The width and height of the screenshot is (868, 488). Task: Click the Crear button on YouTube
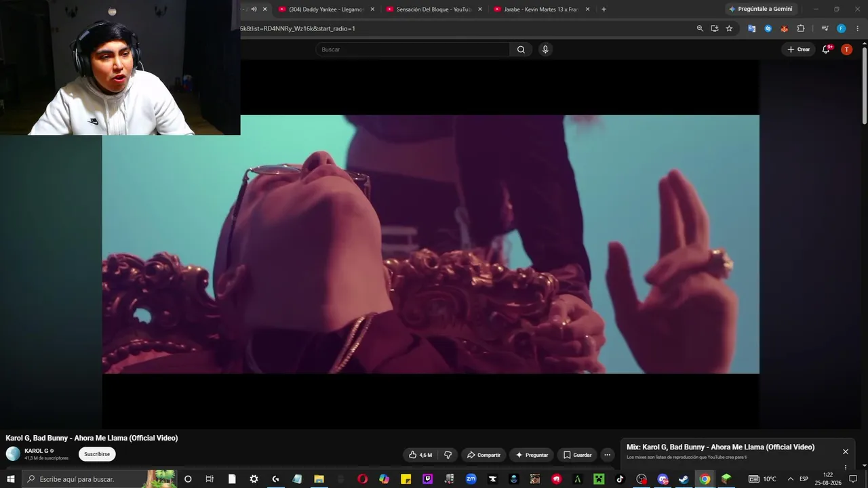798,49
